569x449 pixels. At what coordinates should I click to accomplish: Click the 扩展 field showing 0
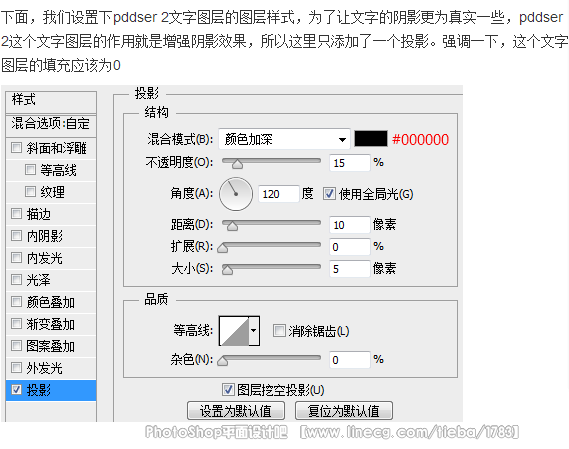tap(349, 247)
